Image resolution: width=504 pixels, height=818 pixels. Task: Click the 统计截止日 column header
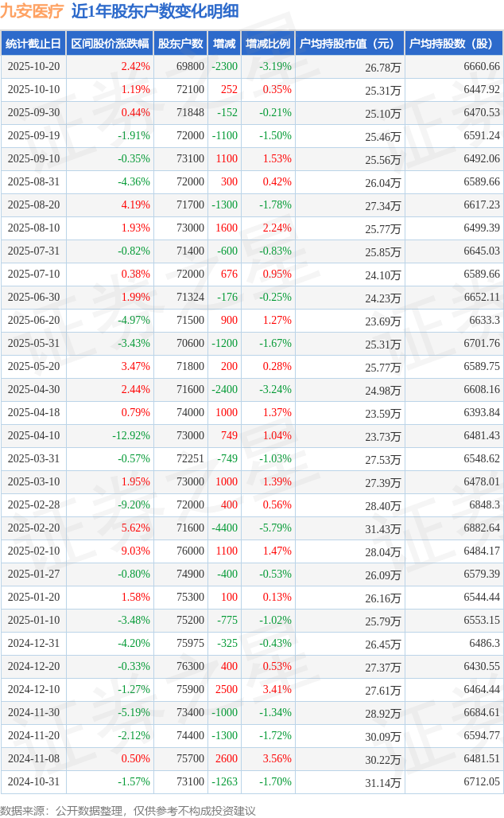(x=33, y=44)
